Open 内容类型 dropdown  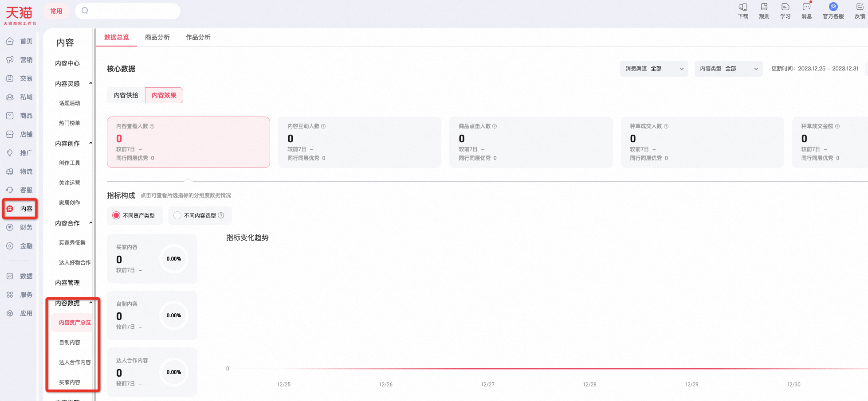click(728, 69)
